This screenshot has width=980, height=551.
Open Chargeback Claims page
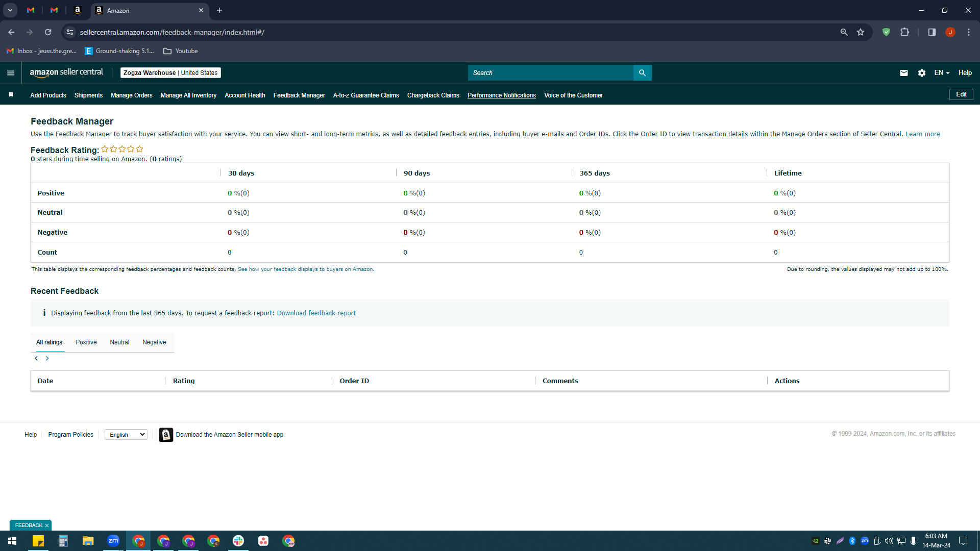[433, 95]
